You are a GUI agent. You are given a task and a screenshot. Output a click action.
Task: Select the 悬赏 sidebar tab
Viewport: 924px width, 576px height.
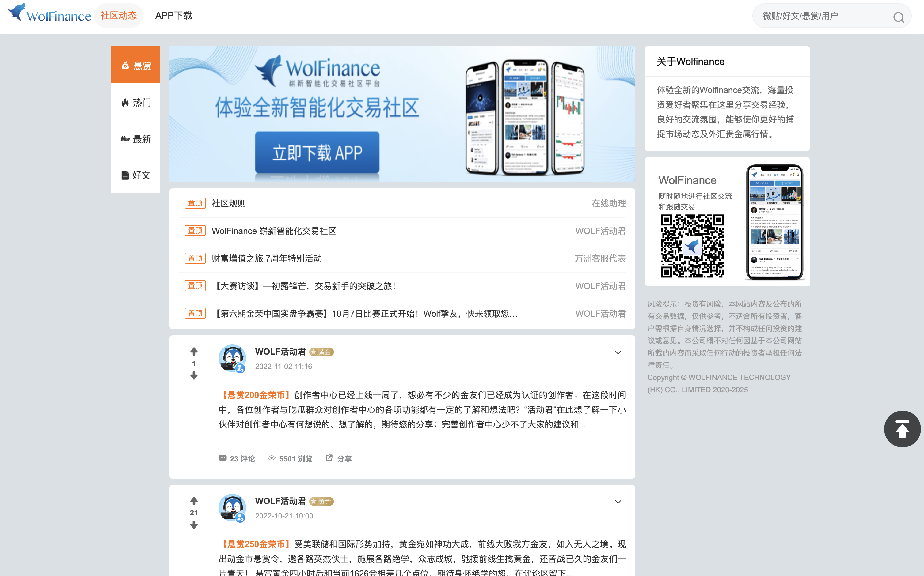136,65
